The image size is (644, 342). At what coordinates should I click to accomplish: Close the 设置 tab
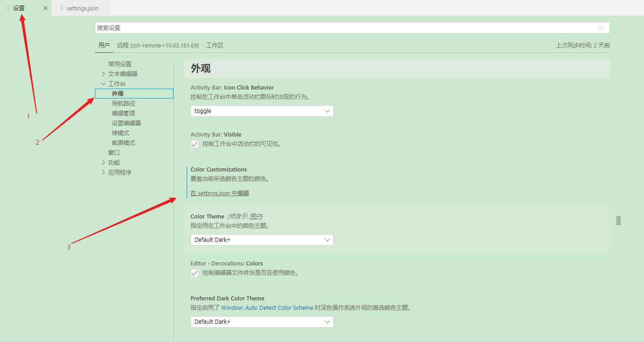46,8
